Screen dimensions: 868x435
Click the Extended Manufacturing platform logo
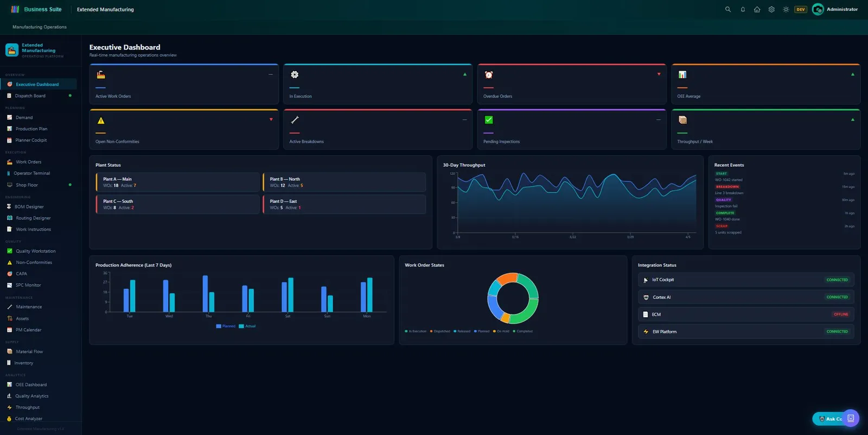click(x=12, y=50)
